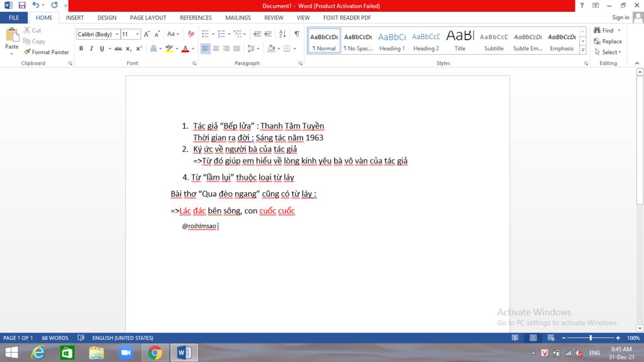Screen dimensions: 644x362
Task: Toggle bold formatting
Action: (81, 48)
